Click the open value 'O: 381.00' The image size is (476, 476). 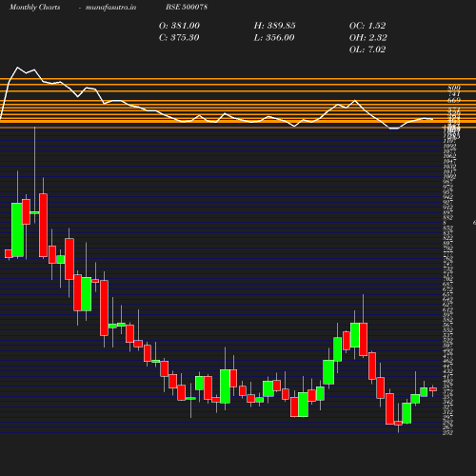click(179, 26)
